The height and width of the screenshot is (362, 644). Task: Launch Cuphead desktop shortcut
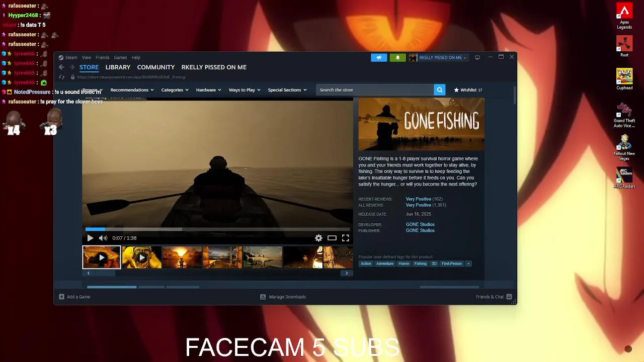click(624, 79)
